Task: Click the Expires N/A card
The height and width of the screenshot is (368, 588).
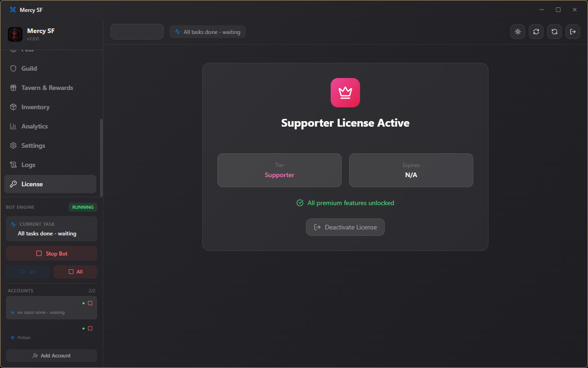Action: coord(411,170)
